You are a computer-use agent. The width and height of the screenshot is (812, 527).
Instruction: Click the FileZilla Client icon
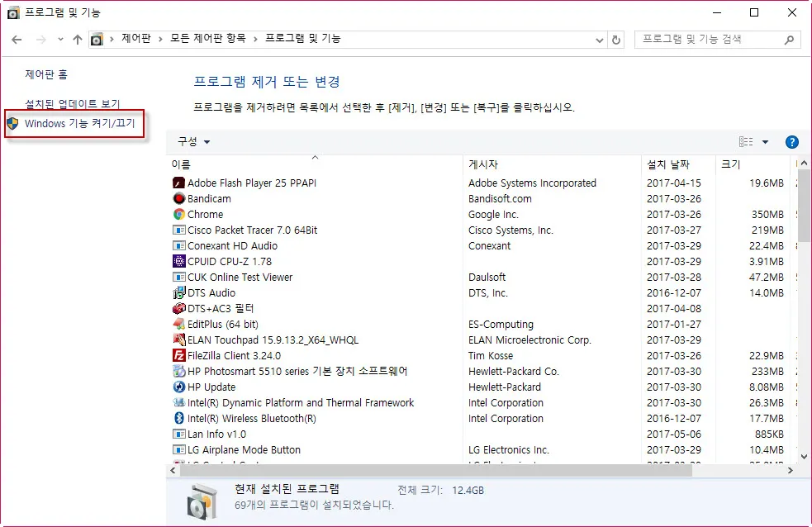[x=178, y=356]
